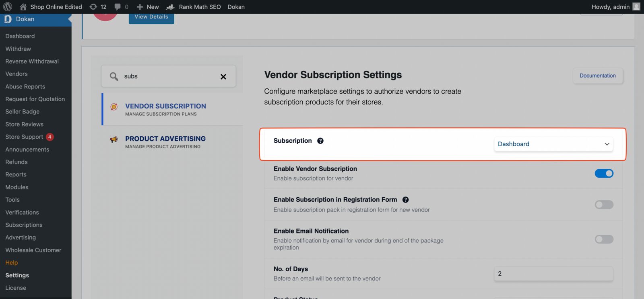Disable the Enable Vendor Subscription toggle
Viewport: 644px width, 299px height.
point(604,173)
